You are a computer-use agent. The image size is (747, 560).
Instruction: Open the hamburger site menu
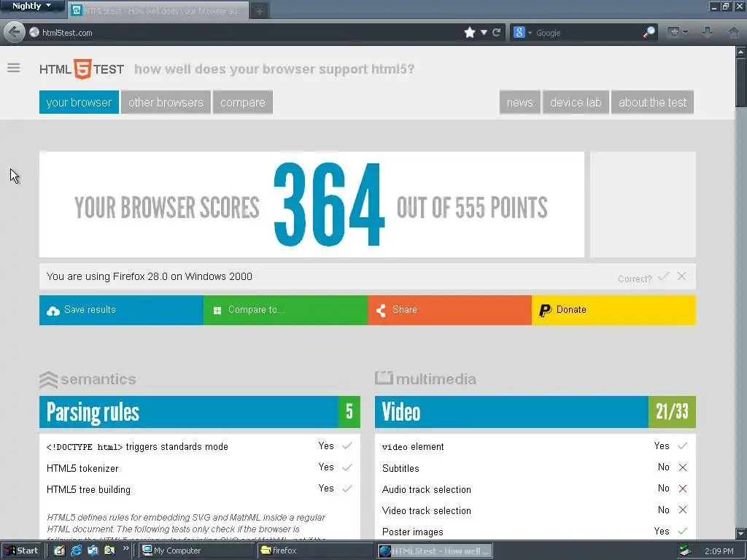tap(13, 68)
